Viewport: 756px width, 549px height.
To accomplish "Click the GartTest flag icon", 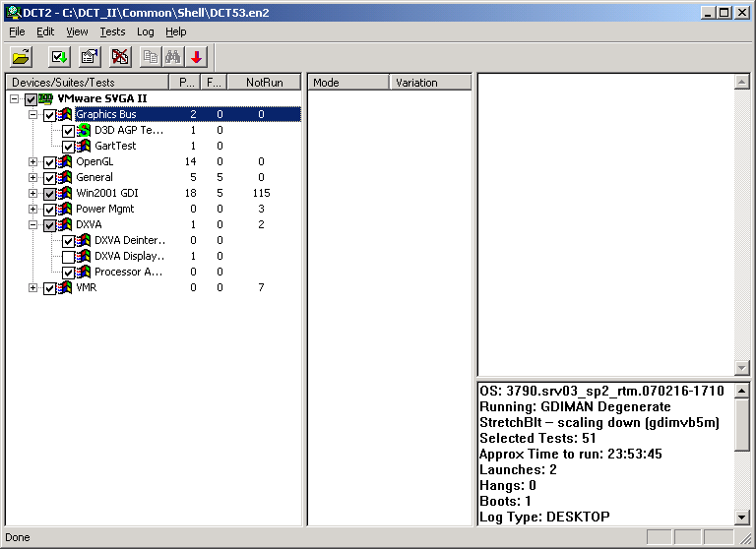I will pos(84,146).
